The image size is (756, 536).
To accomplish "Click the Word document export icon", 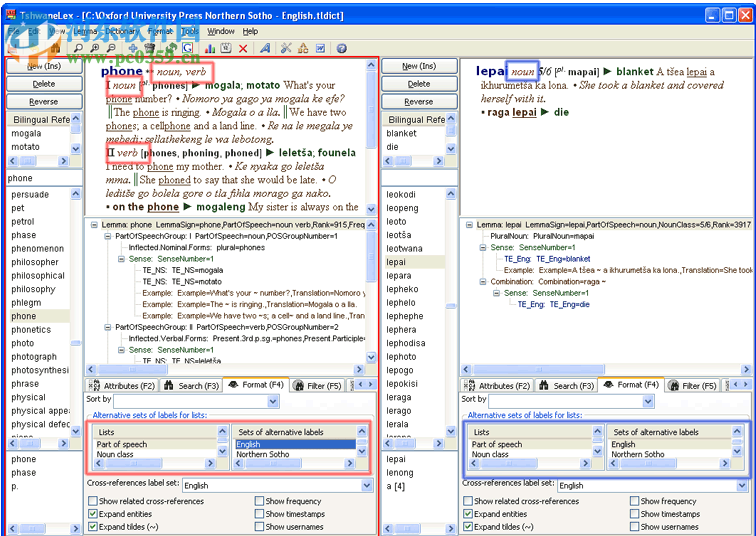I will point(320,48).
